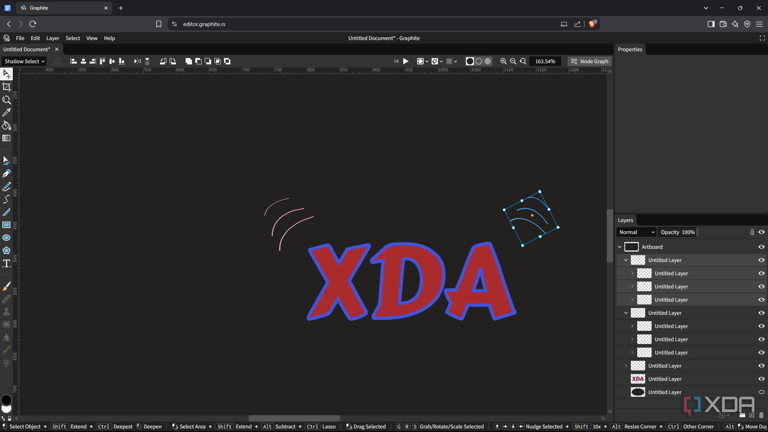Hide the layer with XDA thumbnail
Screen dimensions: 768x432
pyautogui.click(x=761, y=379)
